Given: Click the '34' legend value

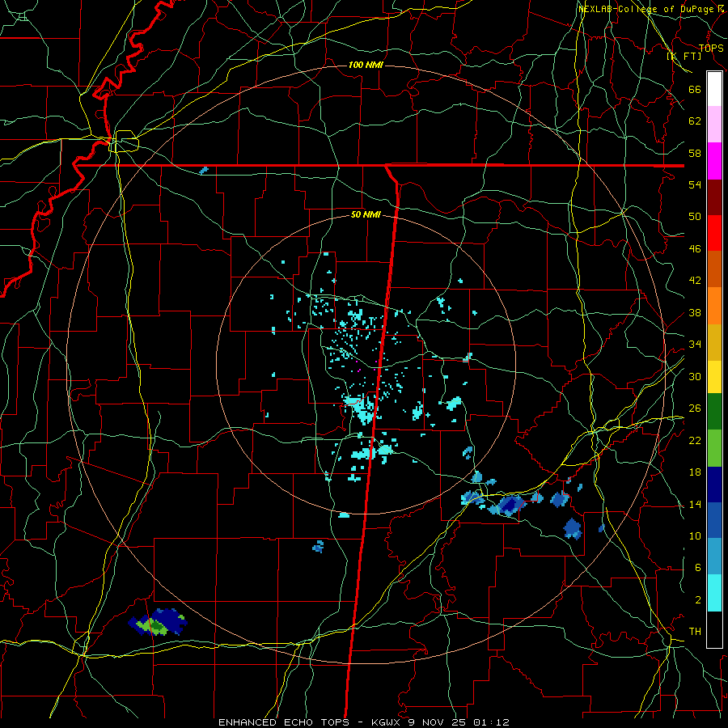Looking at the screenshot, I should (x=695, y=345).
